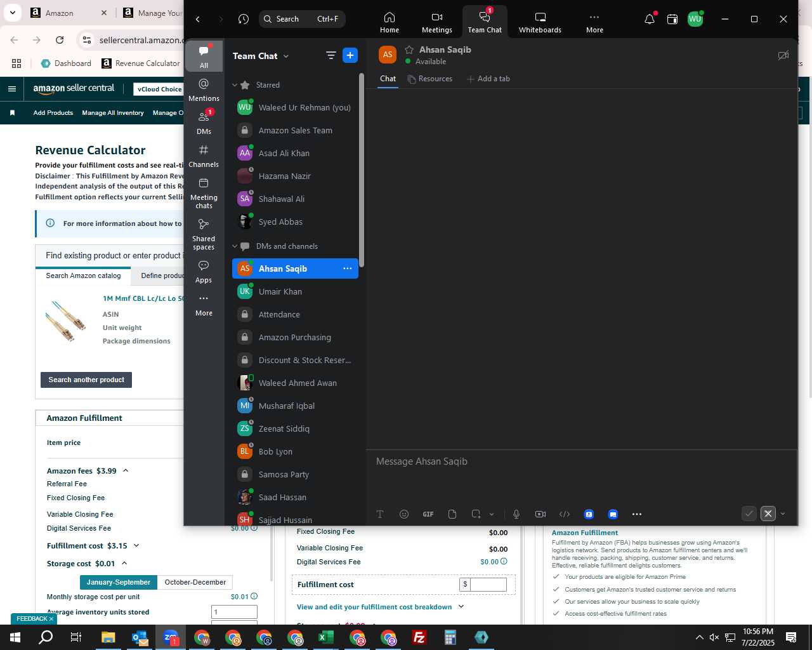Select October-December storage period
The width and height of the screenshot is (812, 650).
pyautogui.click(x=195, y=582)
